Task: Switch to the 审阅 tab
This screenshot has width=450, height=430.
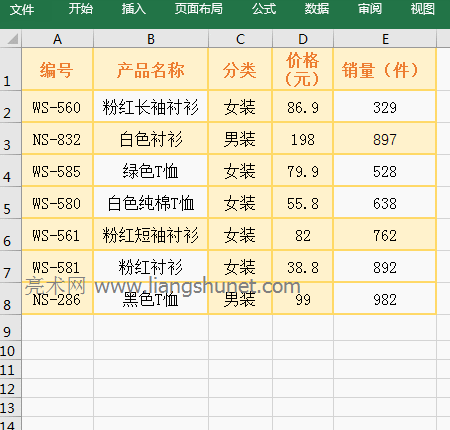Action: tap(370, 9)
